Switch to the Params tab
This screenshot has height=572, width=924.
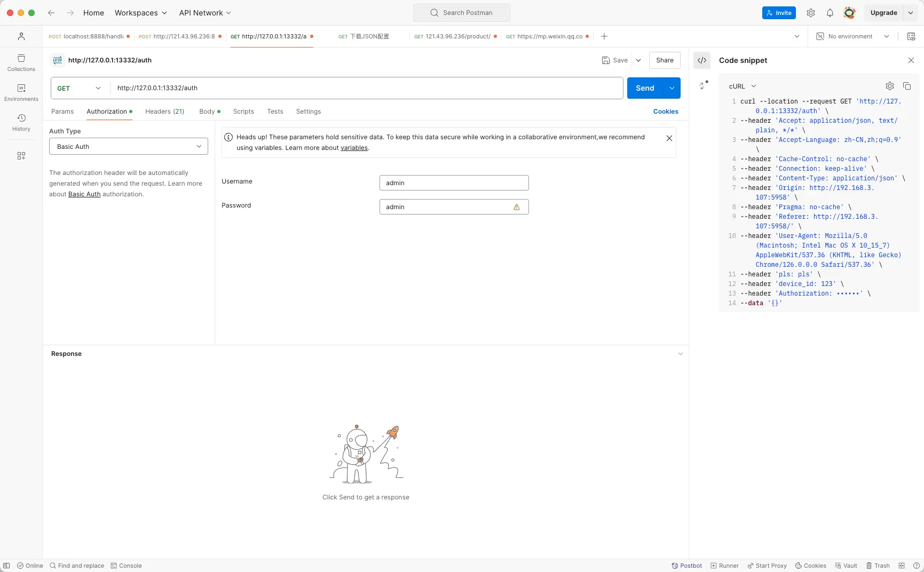[62, 112]
